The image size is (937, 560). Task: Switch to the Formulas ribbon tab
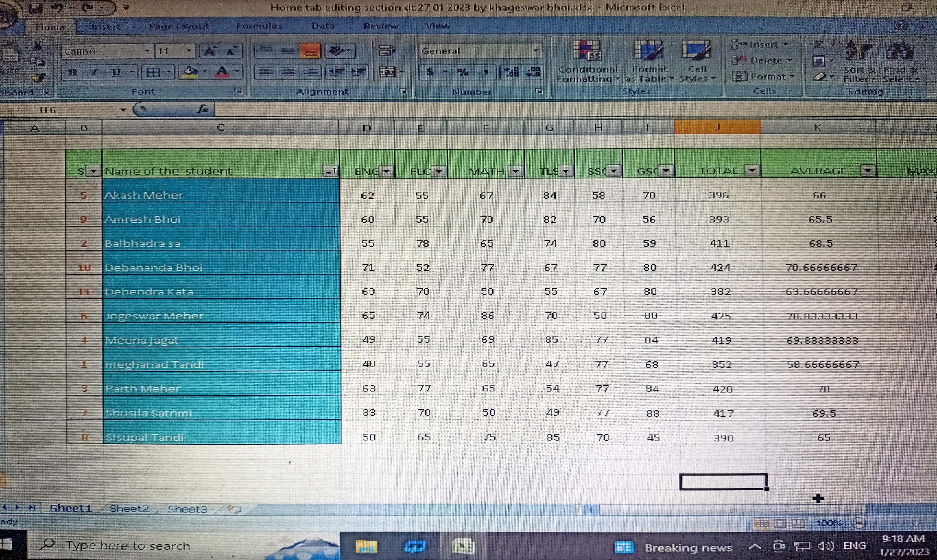pos(259,26)
